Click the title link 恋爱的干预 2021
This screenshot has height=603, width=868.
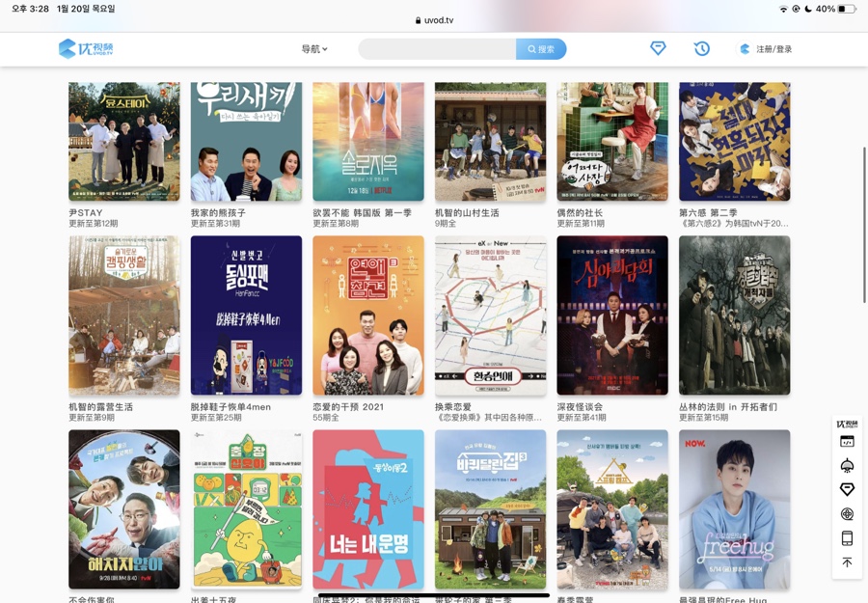coord(348,406)
